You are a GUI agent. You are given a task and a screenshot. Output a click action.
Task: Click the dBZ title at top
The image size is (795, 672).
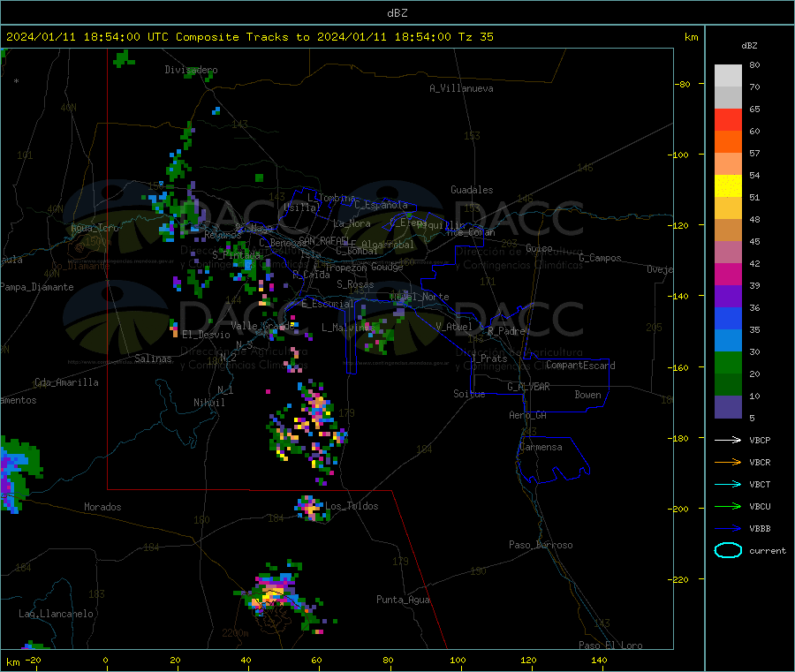(397, 13)
